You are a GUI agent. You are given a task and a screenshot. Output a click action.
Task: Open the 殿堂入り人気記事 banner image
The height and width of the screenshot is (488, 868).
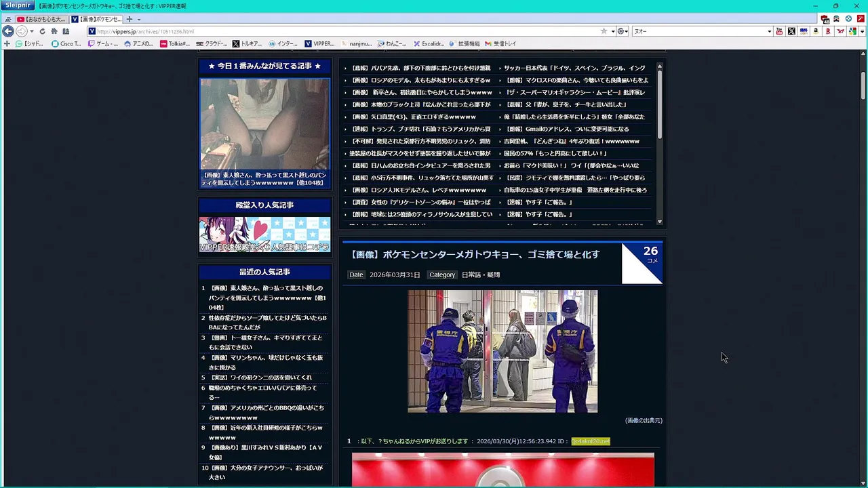click(264, 235)
